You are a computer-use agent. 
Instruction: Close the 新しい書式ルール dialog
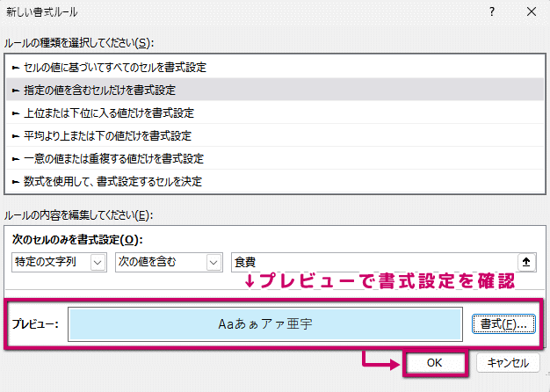pyautogui.click(x=531, y=12)
